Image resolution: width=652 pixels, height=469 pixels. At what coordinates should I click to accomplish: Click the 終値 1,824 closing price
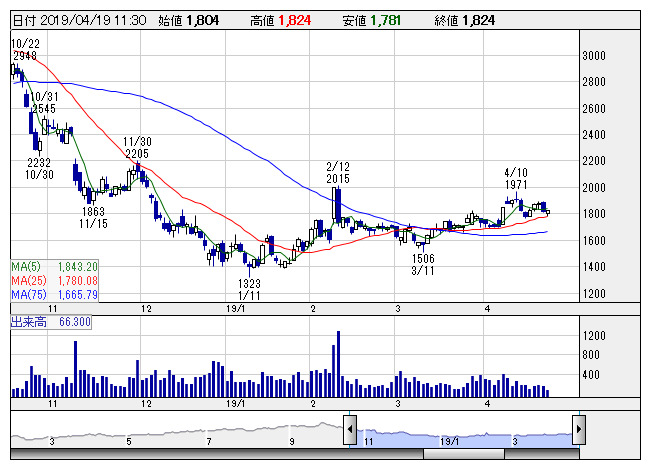[x=465, y=20]
